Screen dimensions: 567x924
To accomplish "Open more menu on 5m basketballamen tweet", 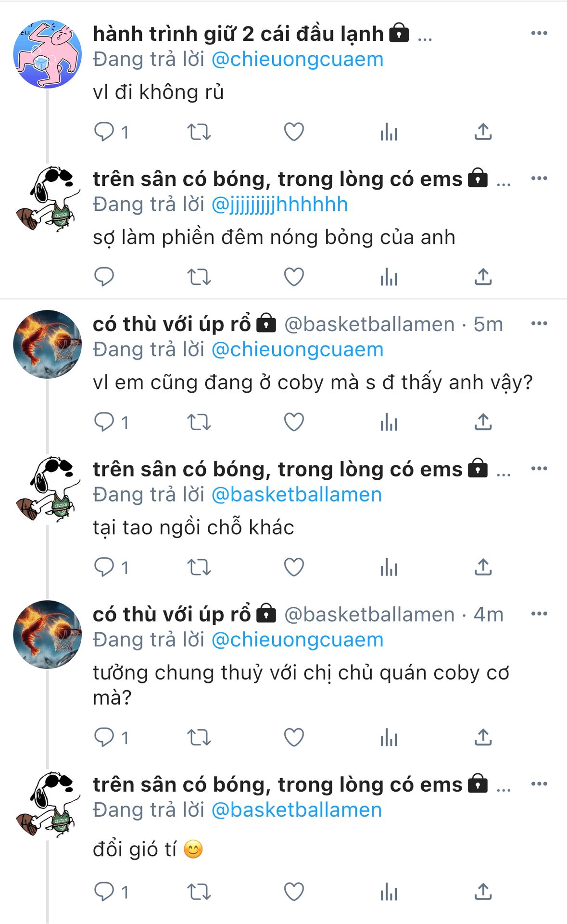I will coord(539,323).
